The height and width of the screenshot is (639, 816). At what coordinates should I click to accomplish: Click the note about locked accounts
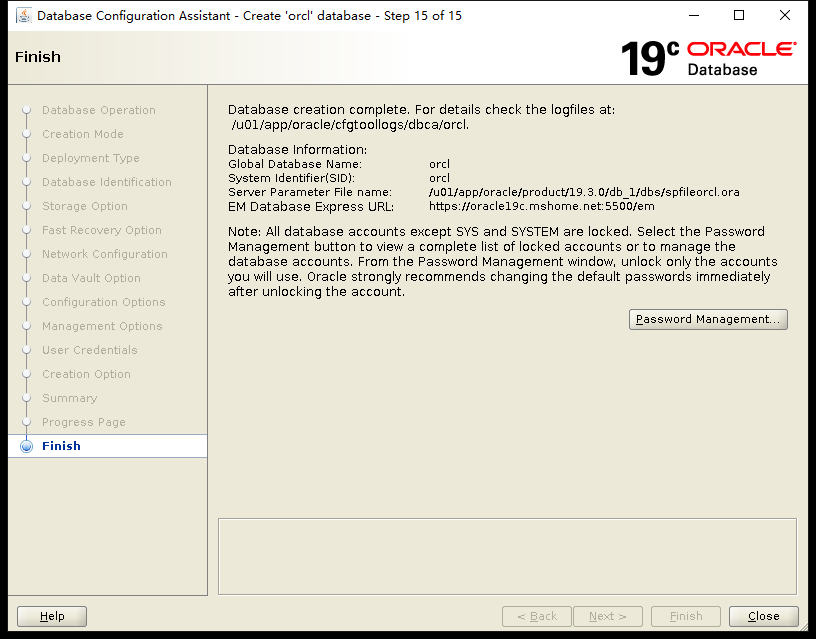[x=503, y=261]
